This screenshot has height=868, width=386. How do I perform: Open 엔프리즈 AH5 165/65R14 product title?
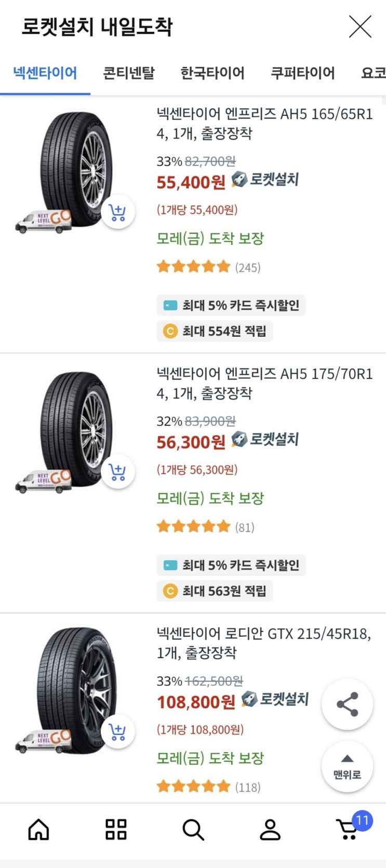pos(264,123)
